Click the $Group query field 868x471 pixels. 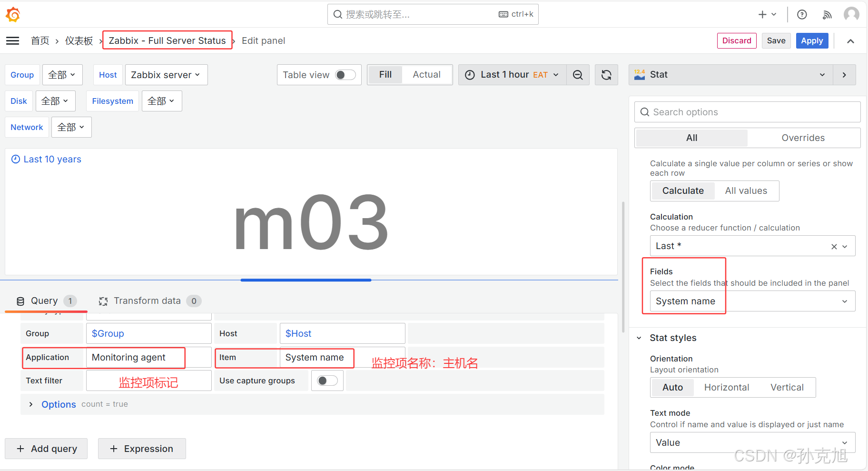[x=149, y=333]
